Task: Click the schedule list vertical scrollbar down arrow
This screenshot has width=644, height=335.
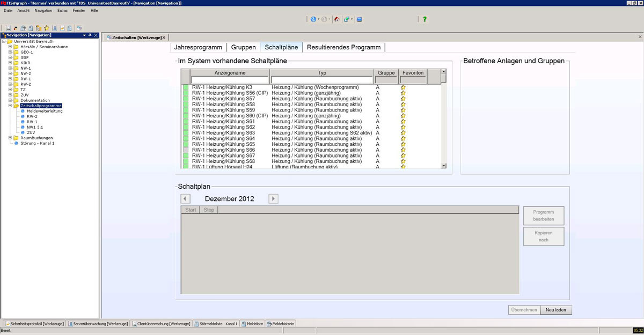Action: pos(444,166)
